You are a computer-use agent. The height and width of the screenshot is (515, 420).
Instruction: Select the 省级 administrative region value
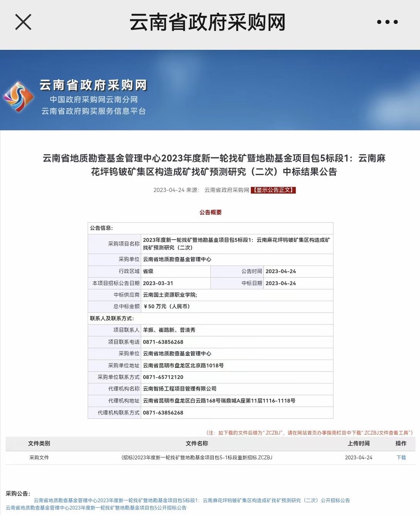(148, 271)
